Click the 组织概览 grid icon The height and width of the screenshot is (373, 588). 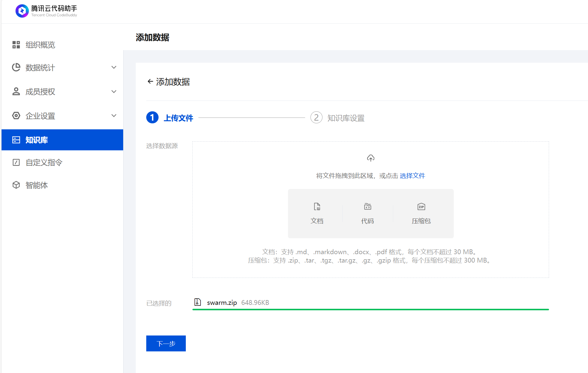pos(16,45)
